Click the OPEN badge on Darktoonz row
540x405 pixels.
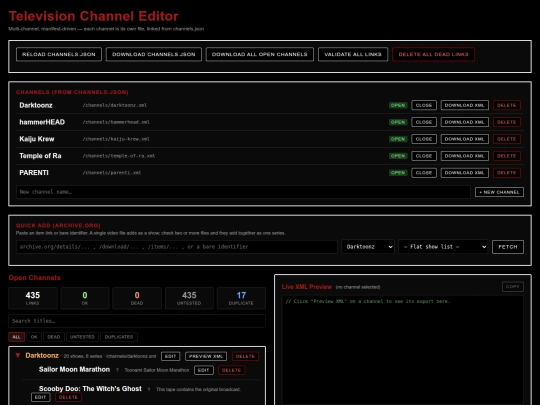pos(398,105)
